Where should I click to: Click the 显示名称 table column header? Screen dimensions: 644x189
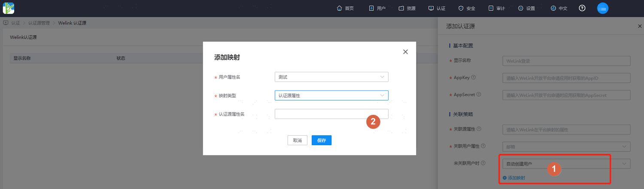click(x=22, y=58)
